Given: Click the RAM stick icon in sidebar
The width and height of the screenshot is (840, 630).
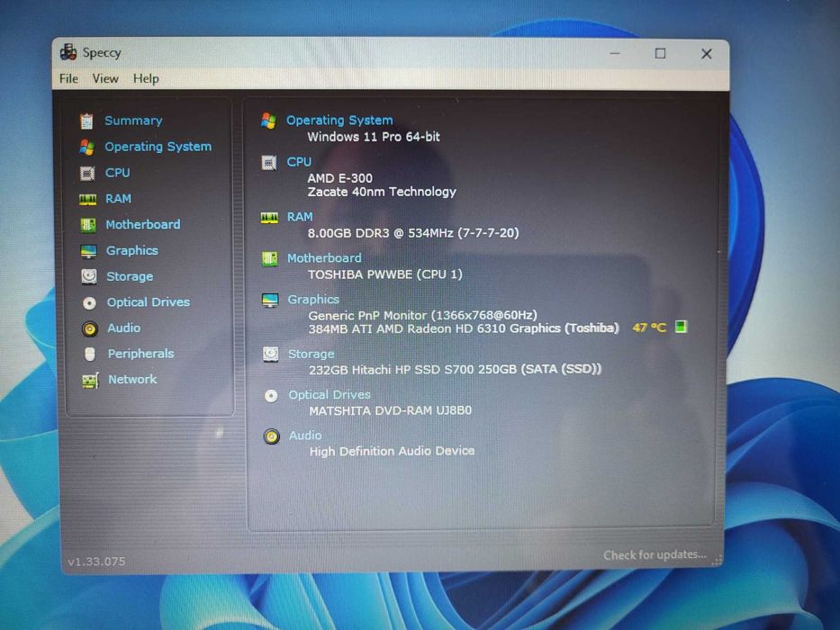Looking at the screenshot, I should pos(87,199).
